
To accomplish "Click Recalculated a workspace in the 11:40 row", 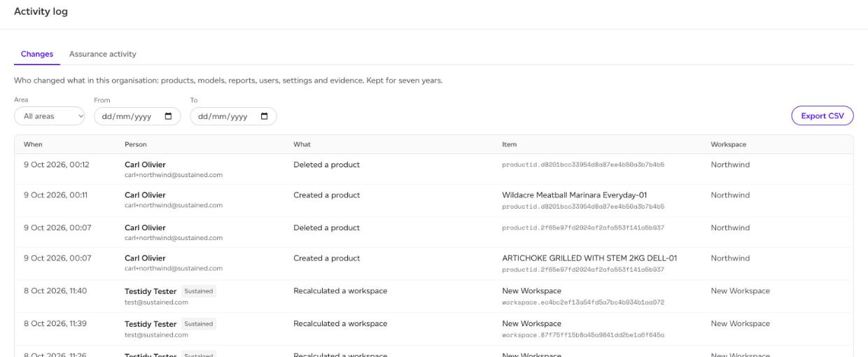I will tap(340, 290).
